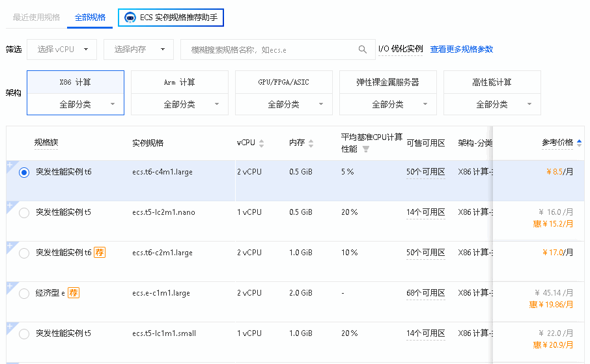Expand the plus corner of the ecs.t5-lc2m1.nano row
Image resolution: width=590 pixels, height=364 pixels.
pyautogui.click(x=10, y=205)
